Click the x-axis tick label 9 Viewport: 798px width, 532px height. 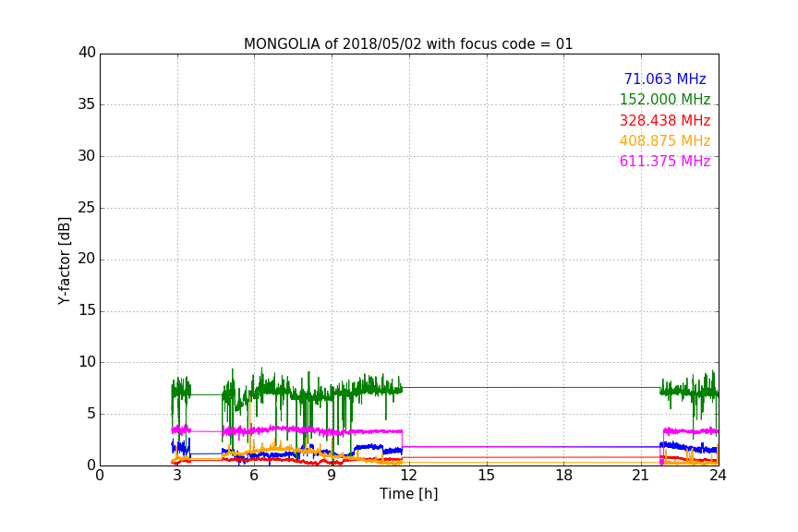point(332,476)
